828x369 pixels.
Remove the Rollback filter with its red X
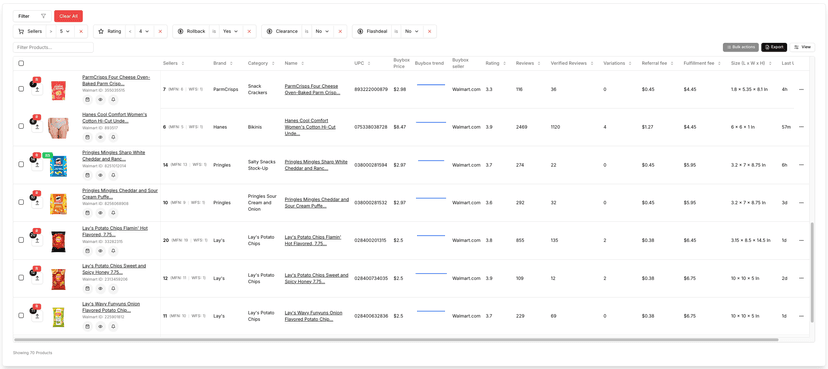(x=249, y=32)
